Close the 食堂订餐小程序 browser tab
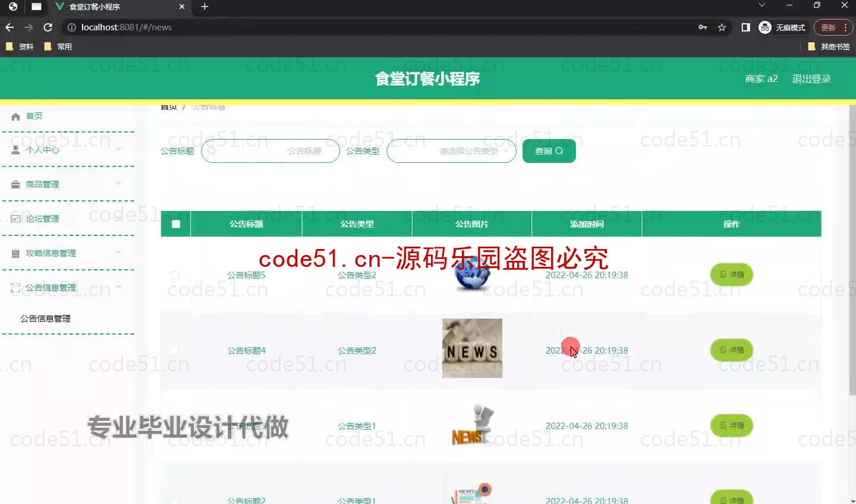This screenshot has width=856, height=504. click(x=182, y=7)
